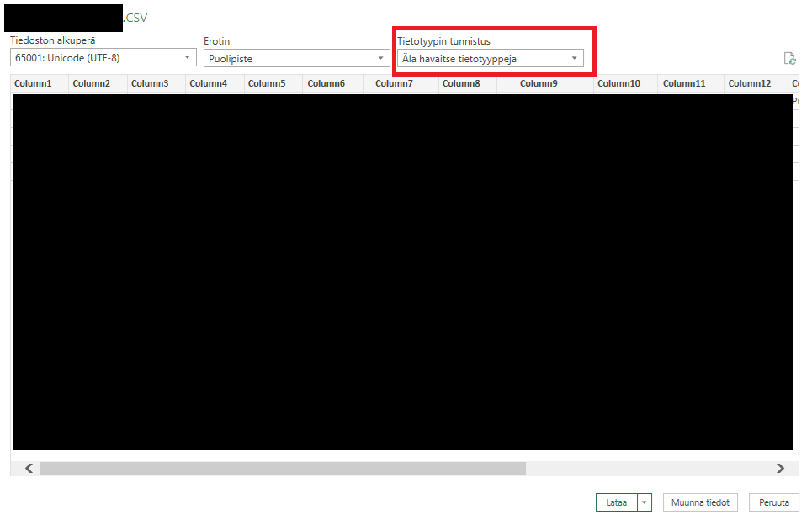This screenshot has height=521, width=812.
Task: Open the Tiedoston alkuperä encoding dropdown
Action: click(103, 58)
